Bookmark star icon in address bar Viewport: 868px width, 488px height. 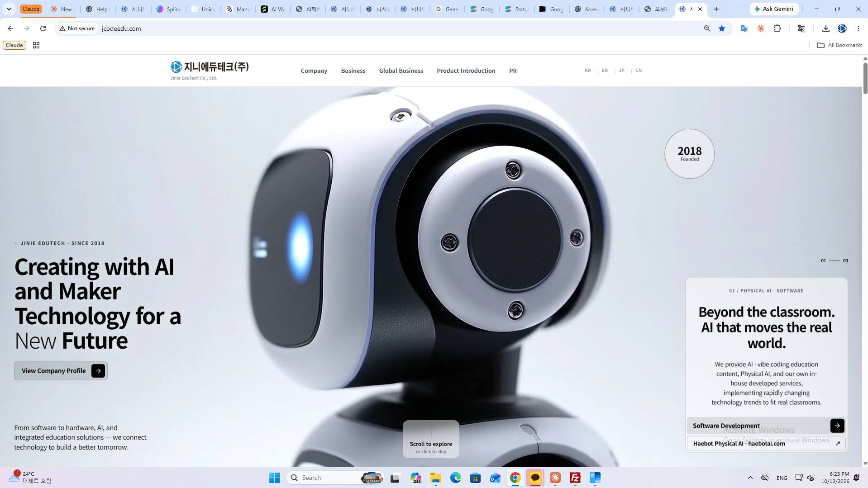[722, 28]
